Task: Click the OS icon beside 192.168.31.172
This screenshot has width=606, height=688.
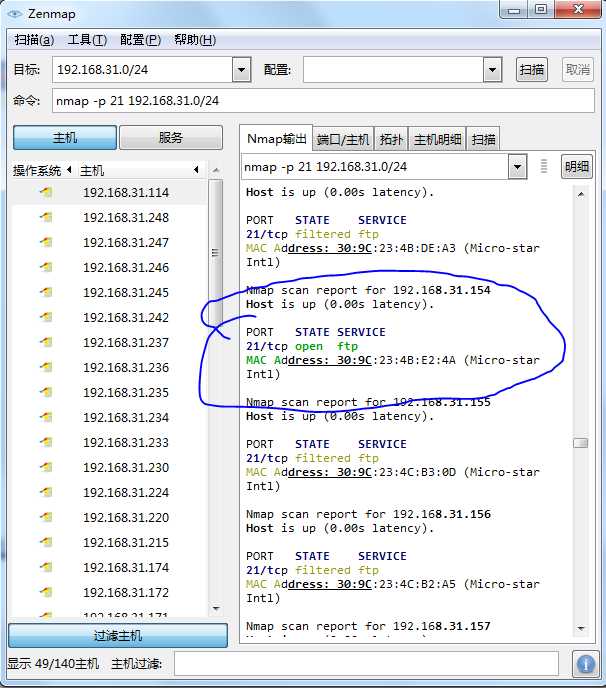Action: click(x=47, y=592)
